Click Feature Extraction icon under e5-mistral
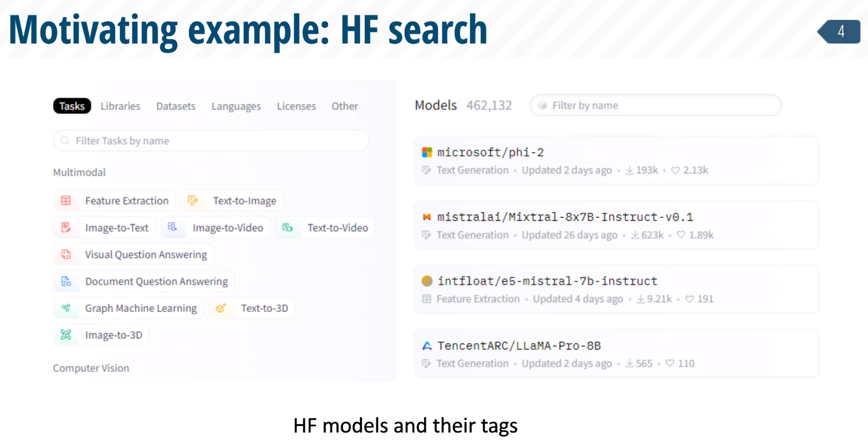 pos(426,299)
